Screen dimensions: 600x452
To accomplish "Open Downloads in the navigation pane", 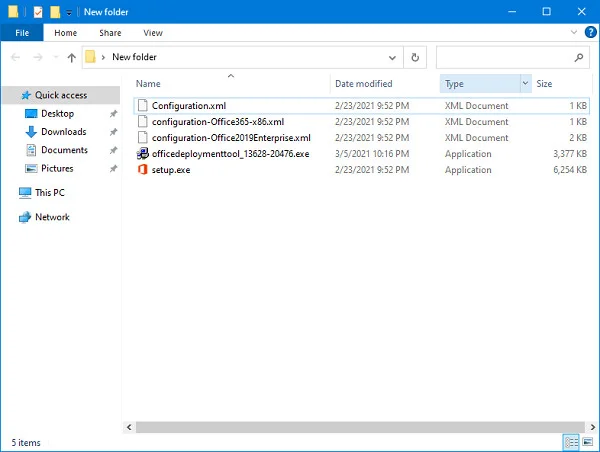I will point(64,132).
